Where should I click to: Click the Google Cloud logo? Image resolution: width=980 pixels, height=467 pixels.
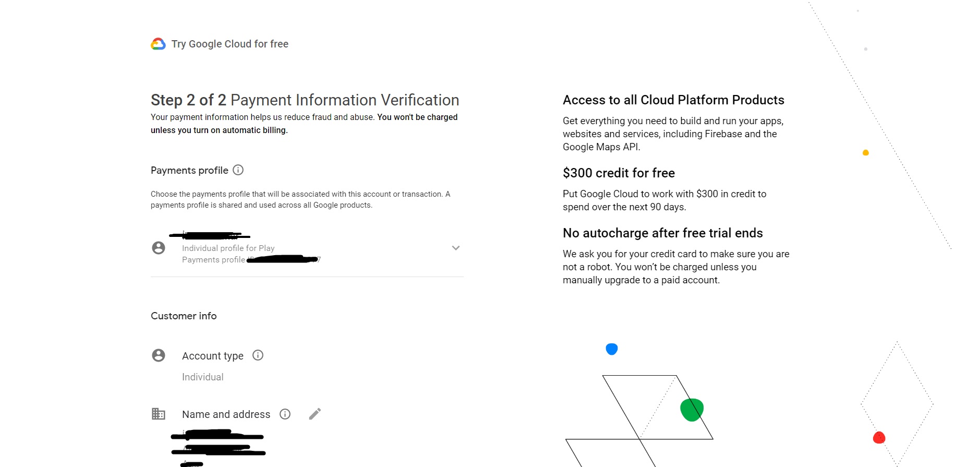point(158,44)
